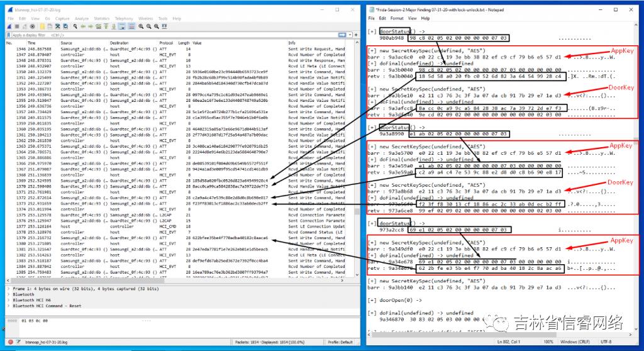This screenshot has height=351, width=644.
Task: Click UTF-8 in Notepad status bar
Action: (606, 342)
